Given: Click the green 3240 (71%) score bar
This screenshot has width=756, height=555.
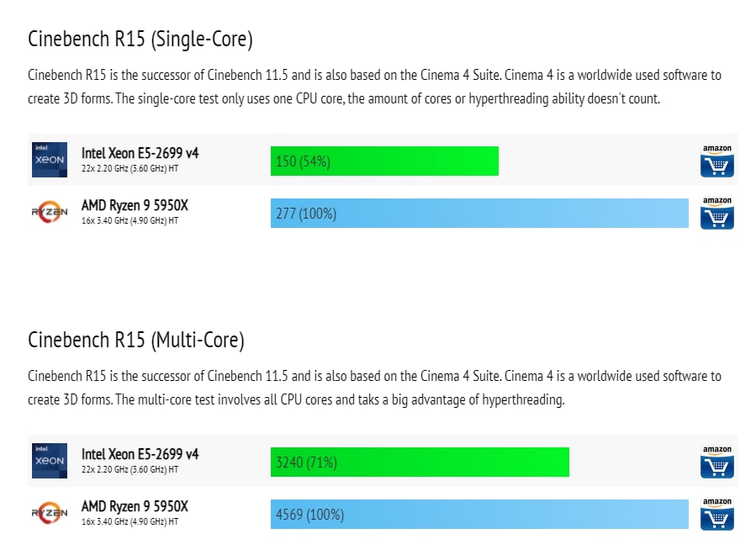Looking at the screenshot, I should (x=420, y=462).
